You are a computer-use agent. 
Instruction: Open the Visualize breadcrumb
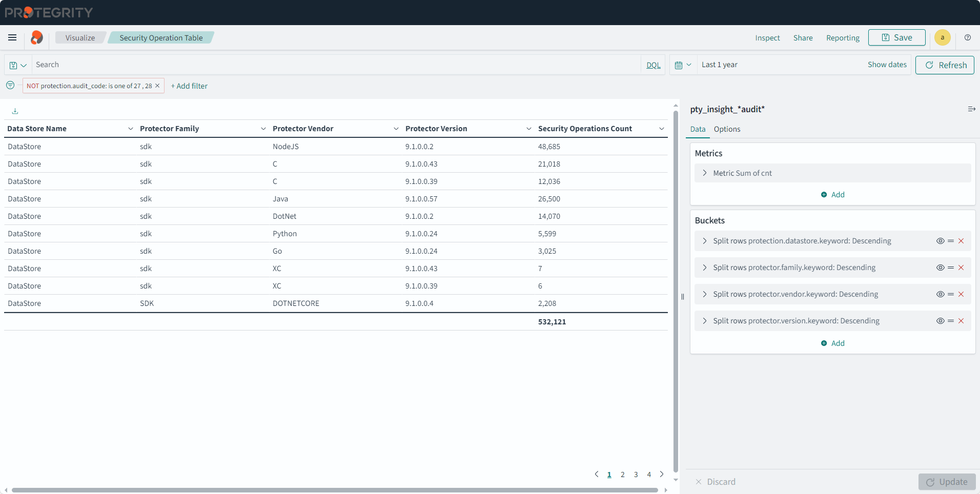point(80,38)
